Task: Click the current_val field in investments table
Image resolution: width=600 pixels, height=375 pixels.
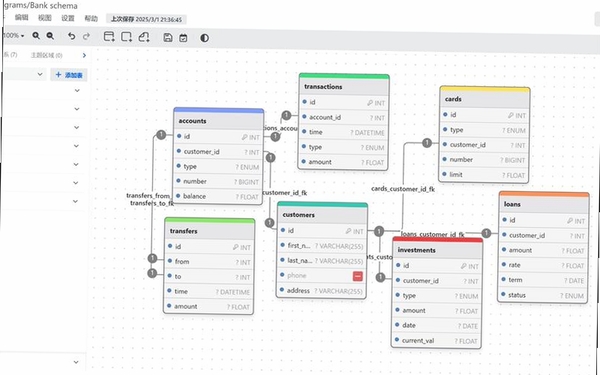Action: [x=437, y=341]
